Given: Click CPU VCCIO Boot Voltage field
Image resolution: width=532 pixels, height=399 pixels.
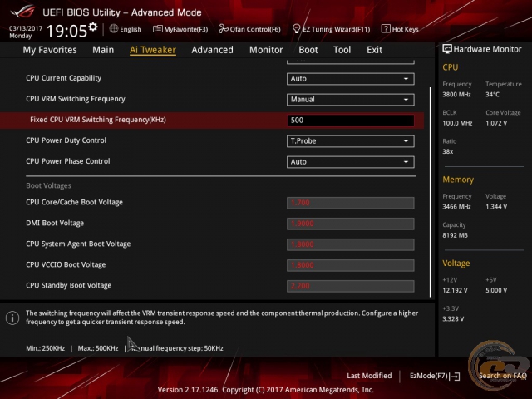Looking at the screenshot, I should tap(351, 265).
